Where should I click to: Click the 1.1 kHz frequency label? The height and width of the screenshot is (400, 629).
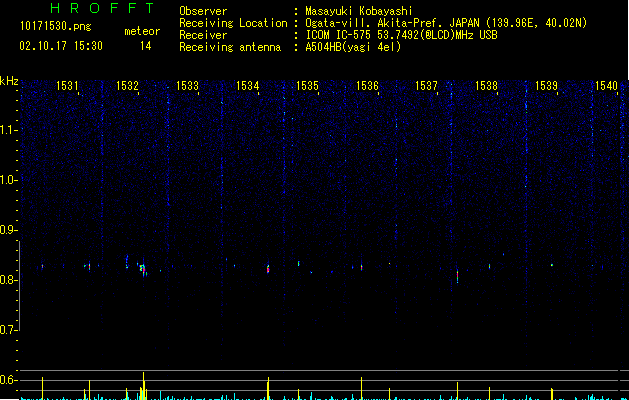[x=8, y=130]
